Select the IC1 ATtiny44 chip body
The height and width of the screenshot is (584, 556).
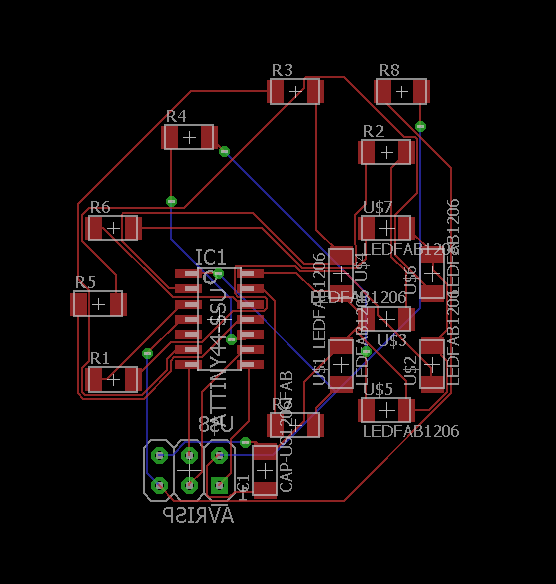tap(219, 319)
